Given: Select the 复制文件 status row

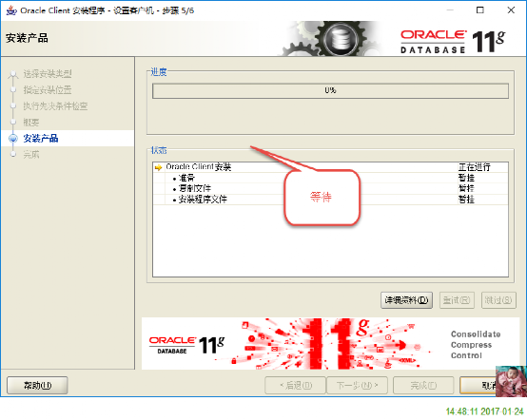Looking at the screenshot, I should [330, 188].
